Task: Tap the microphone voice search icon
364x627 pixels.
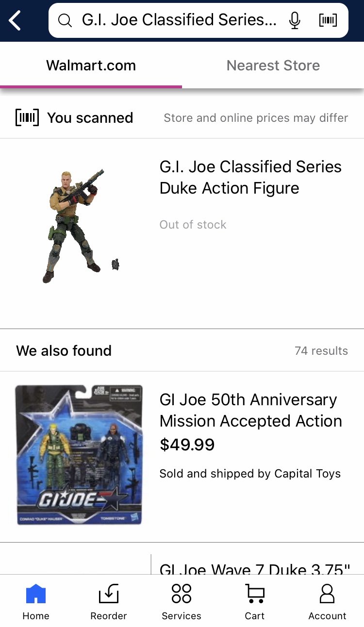Action: coord(294,20)
